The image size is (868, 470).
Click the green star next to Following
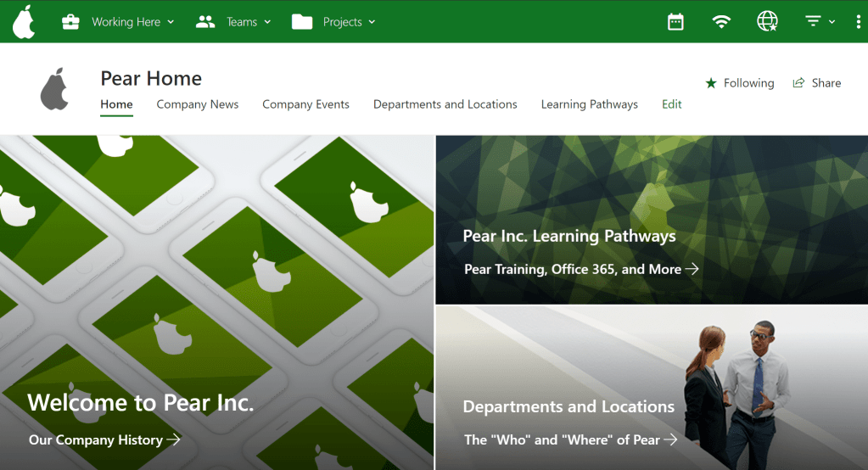(x=711, y=83)
